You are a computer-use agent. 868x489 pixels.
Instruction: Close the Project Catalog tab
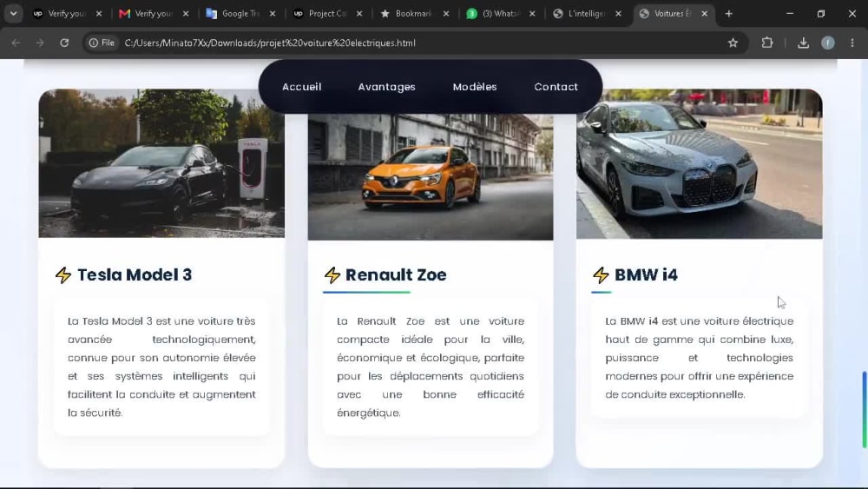[359, 14]
